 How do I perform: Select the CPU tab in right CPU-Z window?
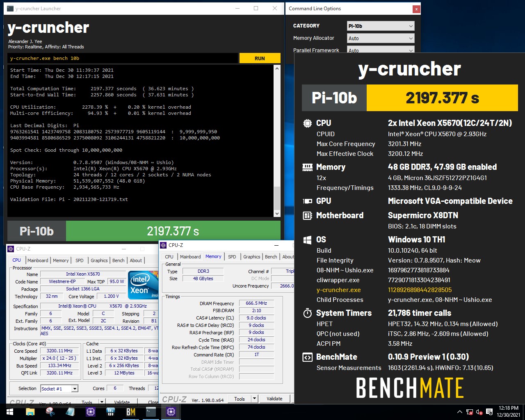169,257
